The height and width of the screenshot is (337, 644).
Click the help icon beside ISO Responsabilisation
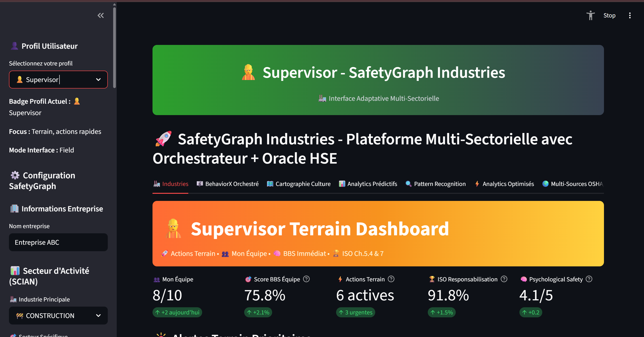(x=504, y=279)
